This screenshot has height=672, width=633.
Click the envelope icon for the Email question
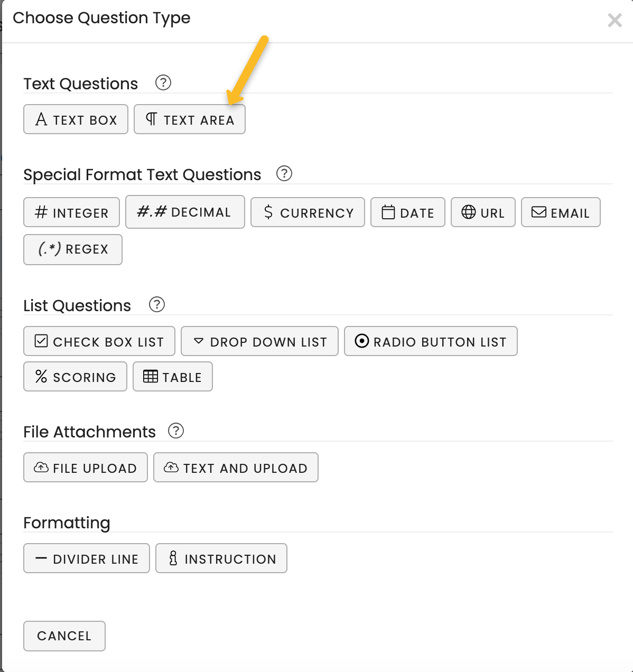click(x=538, y=212)
